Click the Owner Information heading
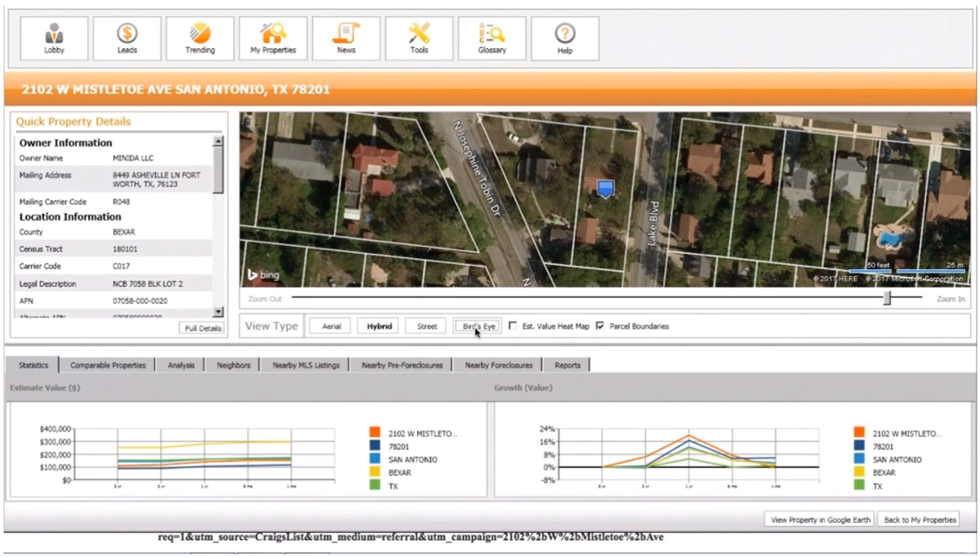This screenshot has width=980, height=557. tap(66, 143)
